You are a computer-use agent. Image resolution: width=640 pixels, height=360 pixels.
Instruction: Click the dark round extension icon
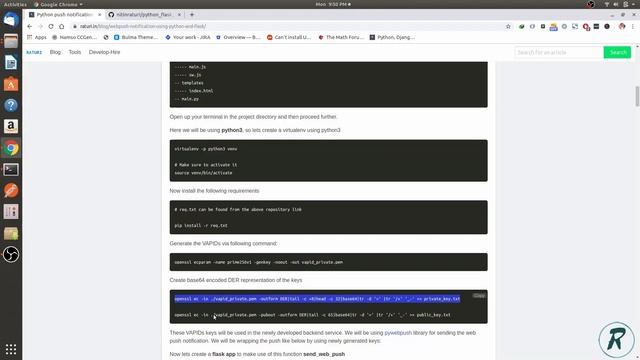click(607, 26)
